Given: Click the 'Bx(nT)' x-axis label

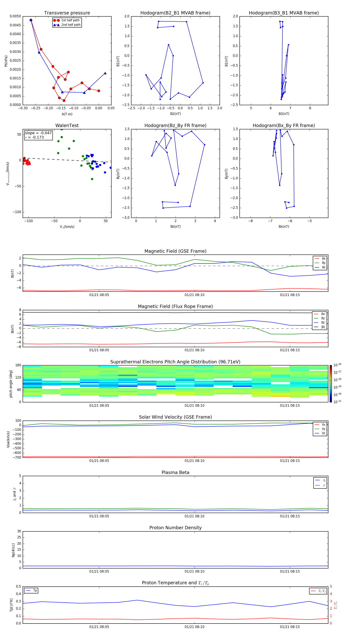Looking at the screenshot, I should [x=284, y=227].
